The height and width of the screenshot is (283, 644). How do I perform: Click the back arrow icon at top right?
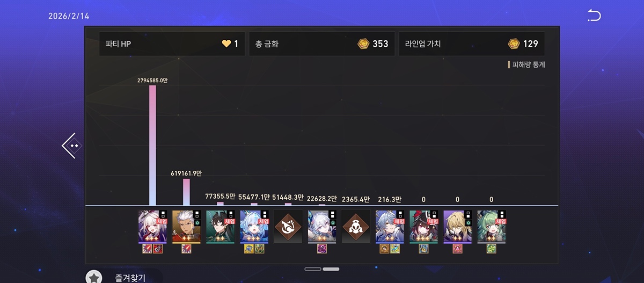(x=594, y=16)
